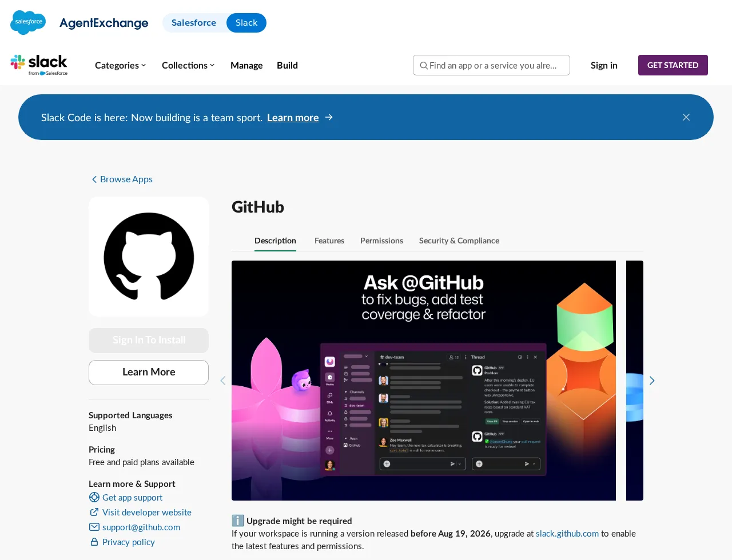The height and width of the screenshot is (560, 732).
Task: Show previous screenshot with left arrow
Action: coord(223,381)
